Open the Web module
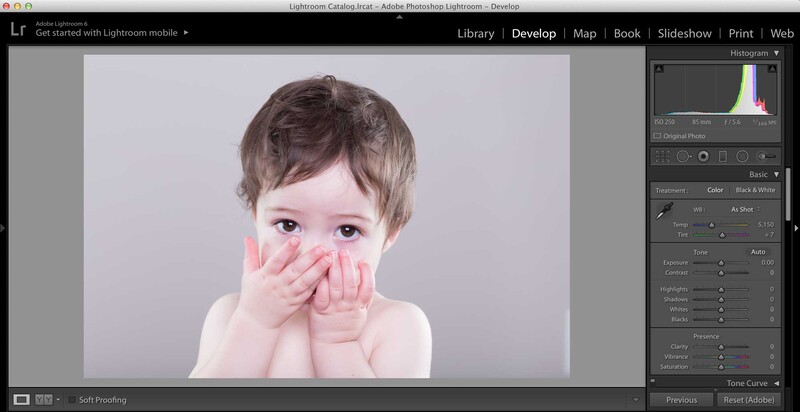Screen dimensions: 800x412 (x=782, y=34)
